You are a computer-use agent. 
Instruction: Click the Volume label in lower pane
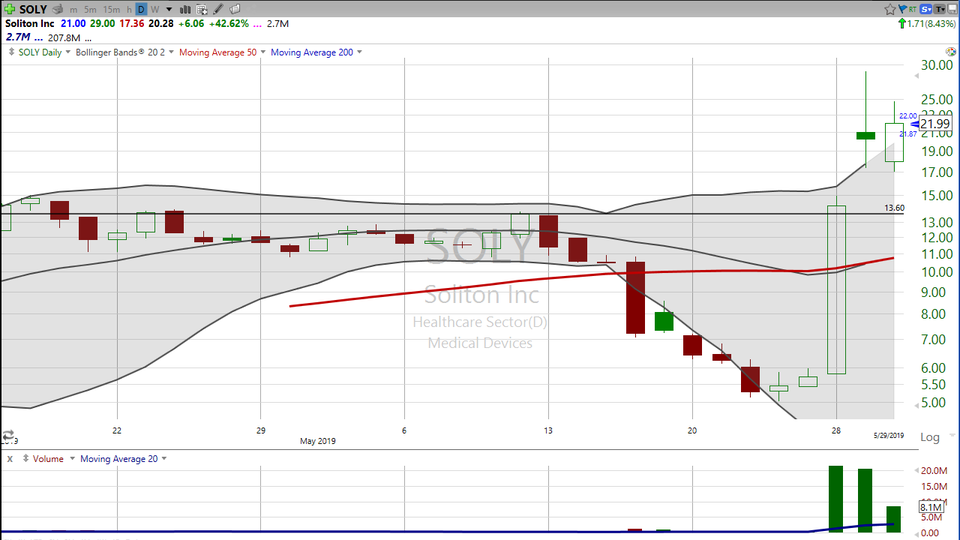(48, 459)
